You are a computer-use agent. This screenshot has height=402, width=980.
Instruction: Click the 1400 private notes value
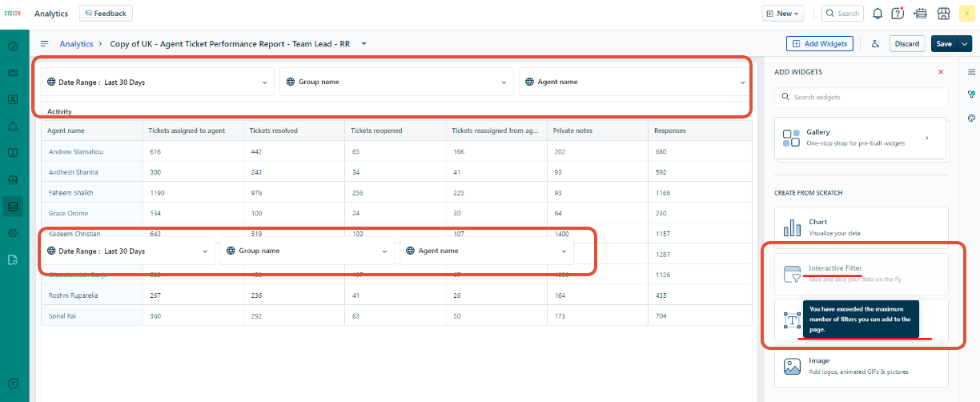coord(561,234)
